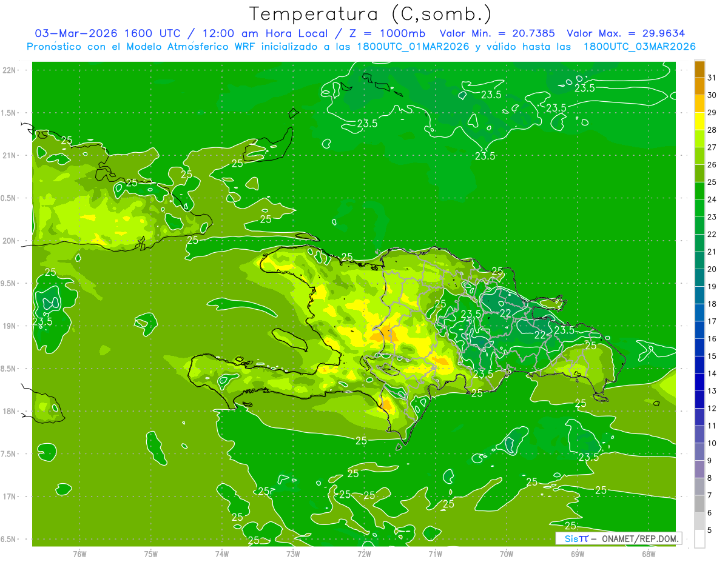The width and height of the screenshot is (728, 562).
Task: Pick legend color between 27 and 28
Action: [700, 139]
